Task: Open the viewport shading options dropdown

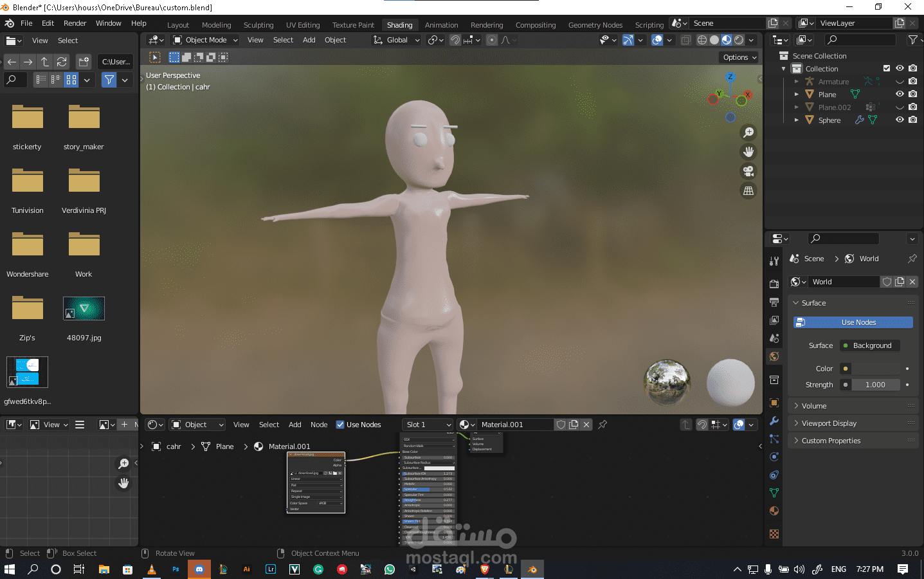Action: click(751, 40)
